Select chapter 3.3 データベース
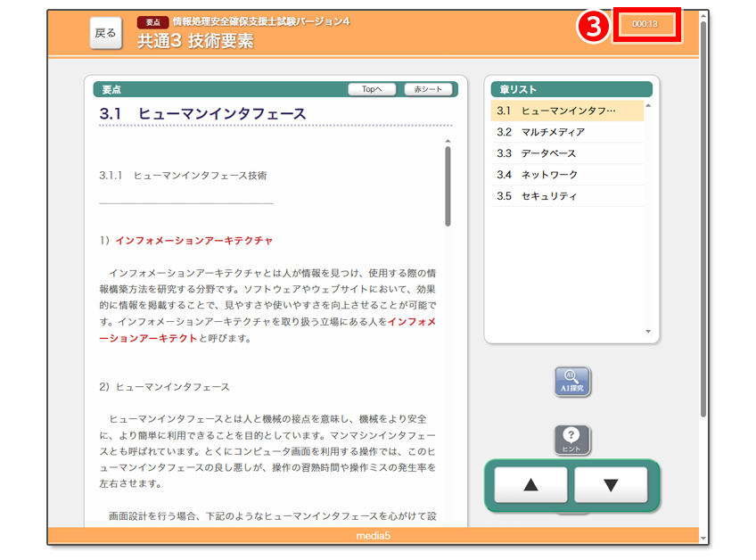 pos(567,153)
